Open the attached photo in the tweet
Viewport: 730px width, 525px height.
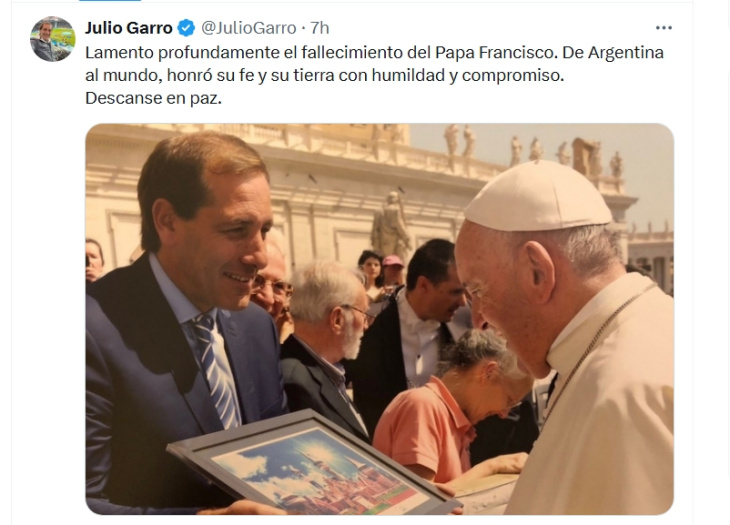(x=379, y=319)
